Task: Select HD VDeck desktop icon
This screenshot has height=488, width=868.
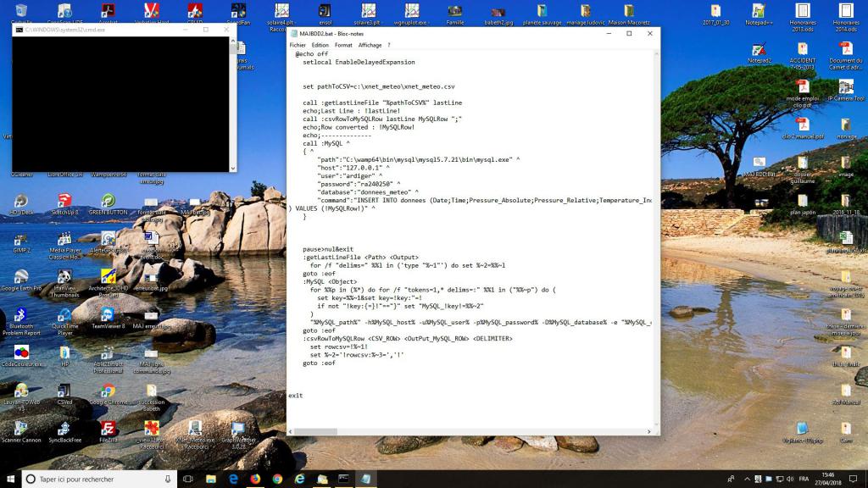Action: pos(21,204)
